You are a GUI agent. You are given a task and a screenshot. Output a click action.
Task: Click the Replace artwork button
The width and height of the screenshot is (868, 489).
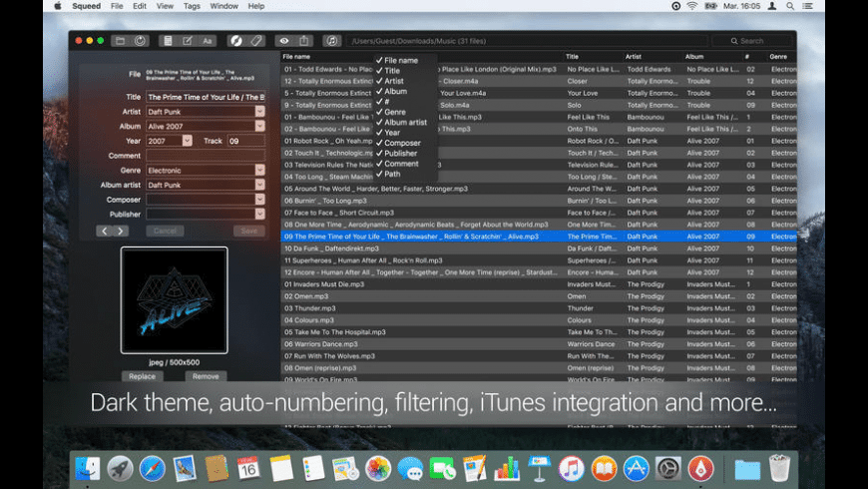(x=143, y=376)
